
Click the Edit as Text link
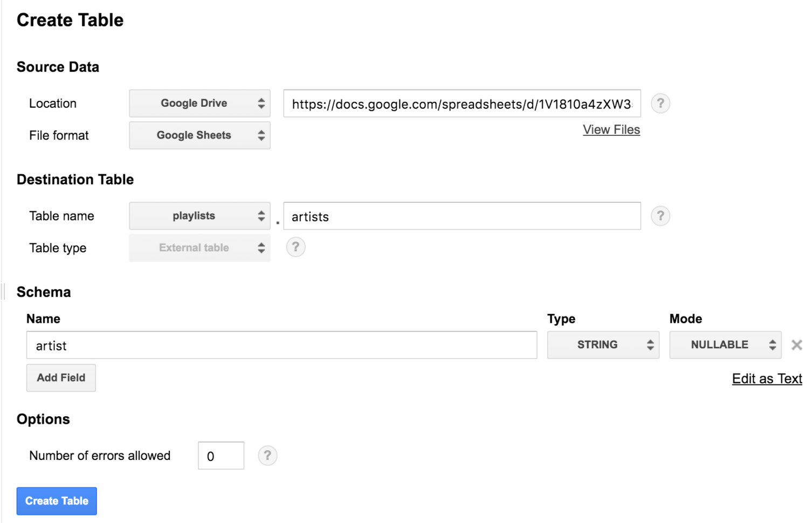[766, 378]
